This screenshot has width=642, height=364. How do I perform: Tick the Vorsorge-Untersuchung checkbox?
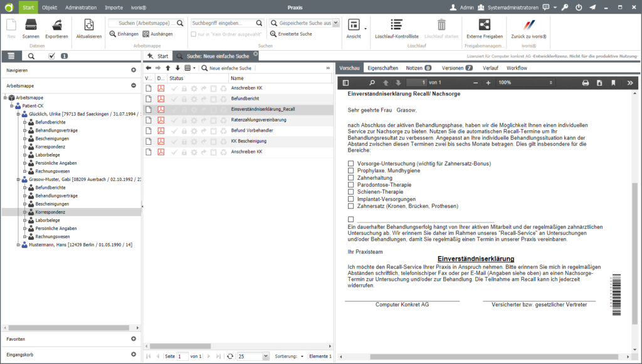pos(351,164)
